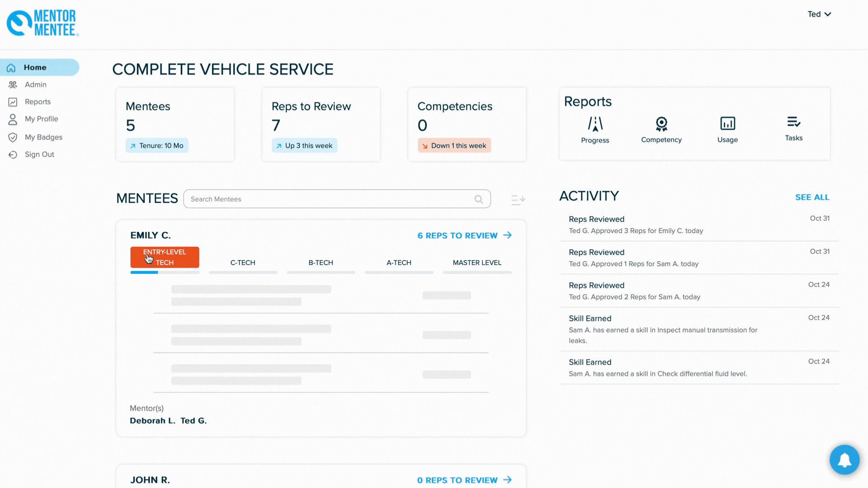The image size is (868, 488).
Task: Select the ENTRY-LEVEL TECH tab
Action: click(165, 257)
